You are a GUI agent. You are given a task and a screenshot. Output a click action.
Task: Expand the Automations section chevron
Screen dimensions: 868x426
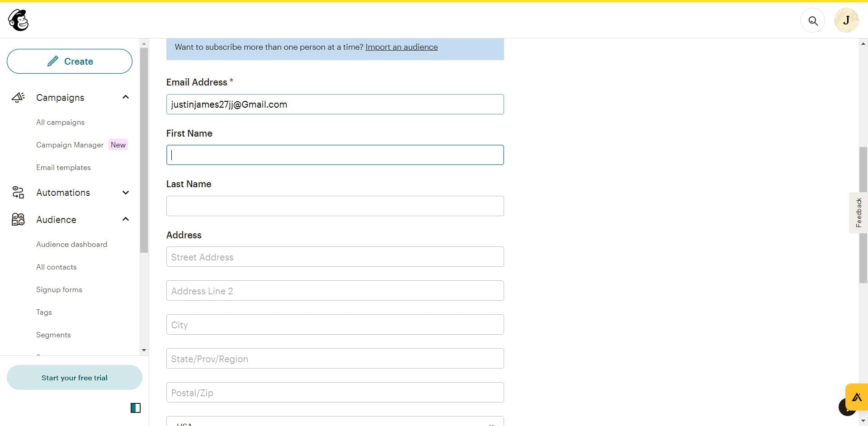pos(125,192)
